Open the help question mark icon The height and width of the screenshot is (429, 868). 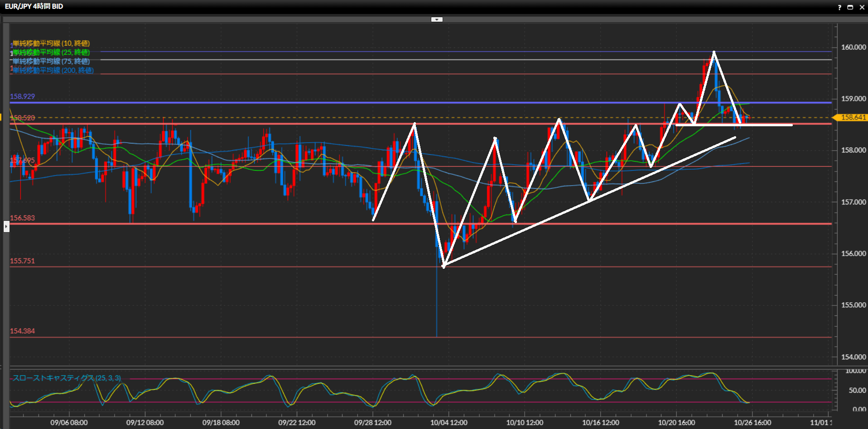[x=839, y=7]
